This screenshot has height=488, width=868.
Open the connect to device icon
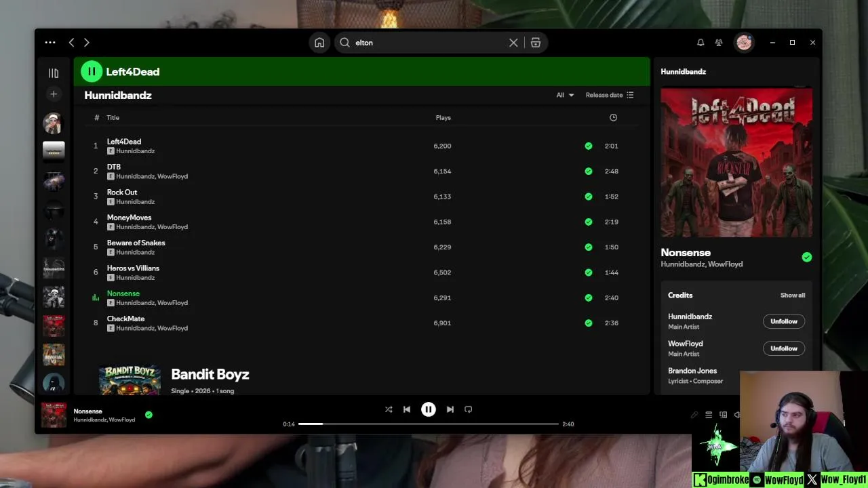point(724,415)
